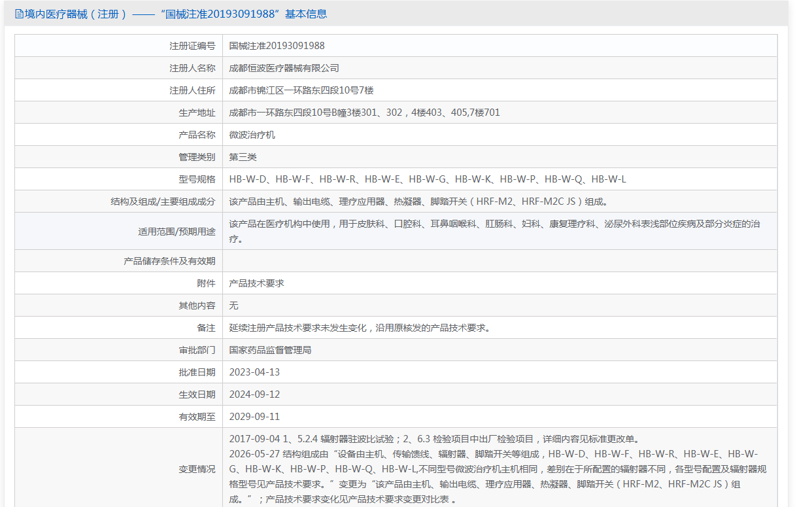Click effective date 2024-09-12

pos(254,394)
